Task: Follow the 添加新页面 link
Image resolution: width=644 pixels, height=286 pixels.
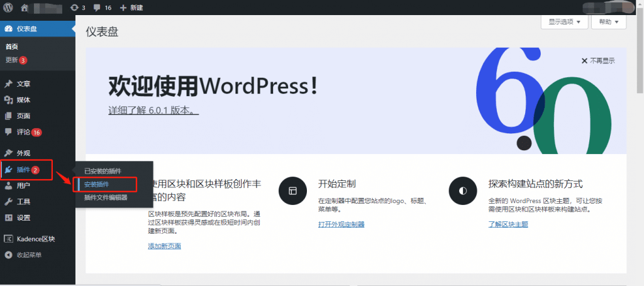Action: (x=164, y=246)
